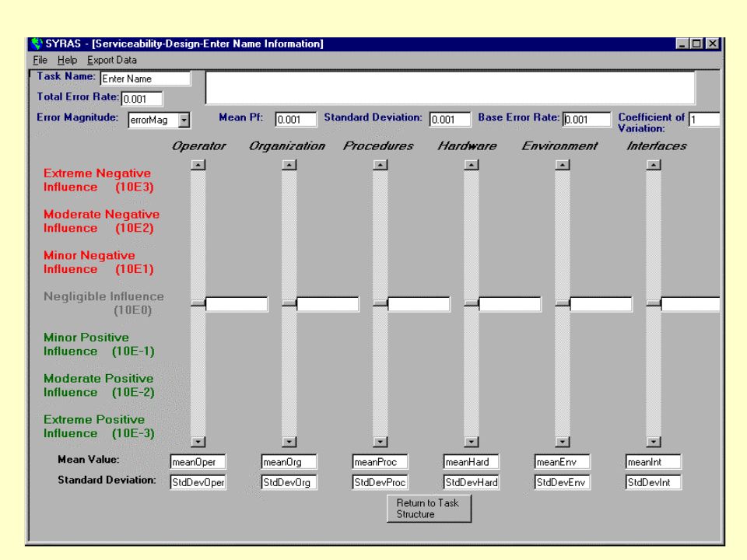The image size is (747, 560).
Task: Expand the Error Magnitude dropdown arrow
Action: (184, 120)
